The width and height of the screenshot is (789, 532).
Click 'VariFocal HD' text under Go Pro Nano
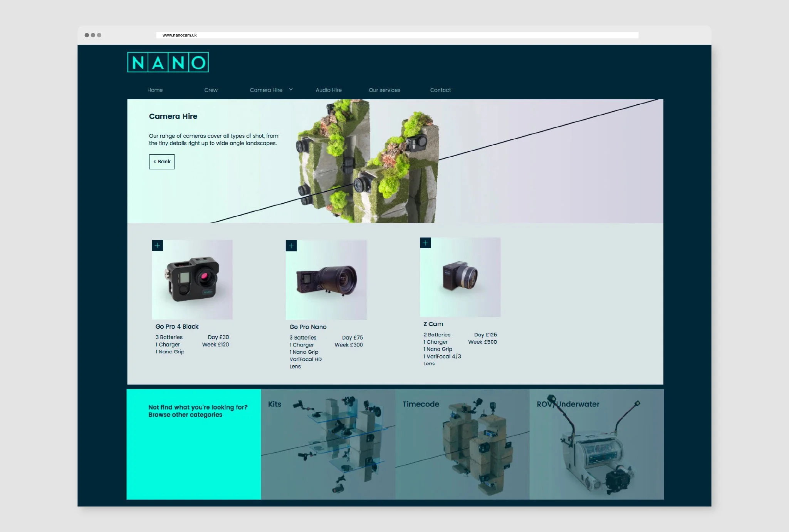(x=306, y=359)
